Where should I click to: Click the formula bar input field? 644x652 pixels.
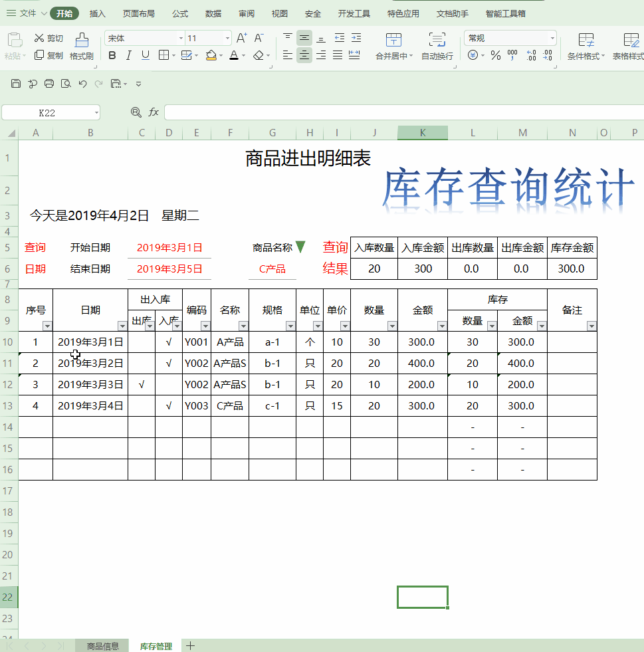pos(403,112)
